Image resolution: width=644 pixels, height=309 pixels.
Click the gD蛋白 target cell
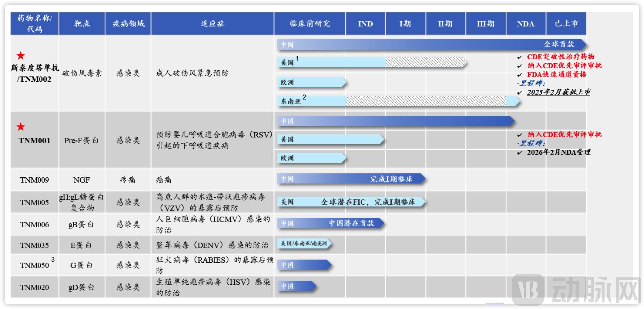pyautogui.click(x=81, y=287)
